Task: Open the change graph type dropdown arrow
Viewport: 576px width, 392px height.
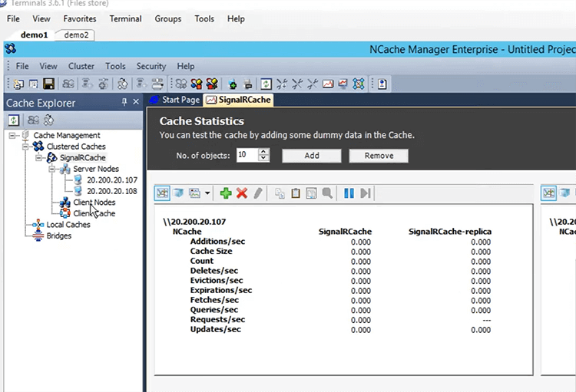Action: [207, 193]
